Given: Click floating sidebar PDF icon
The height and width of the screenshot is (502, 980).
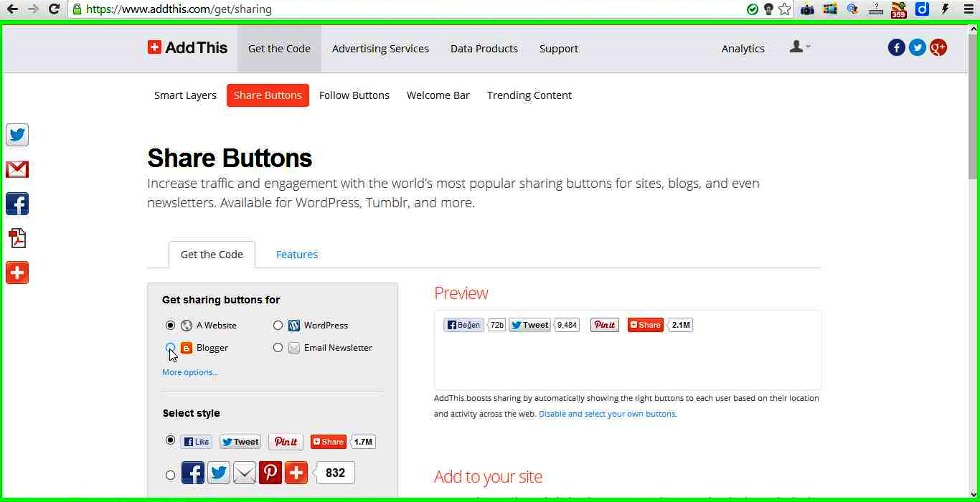Looking at the screenshot, I should click(17, 238).
